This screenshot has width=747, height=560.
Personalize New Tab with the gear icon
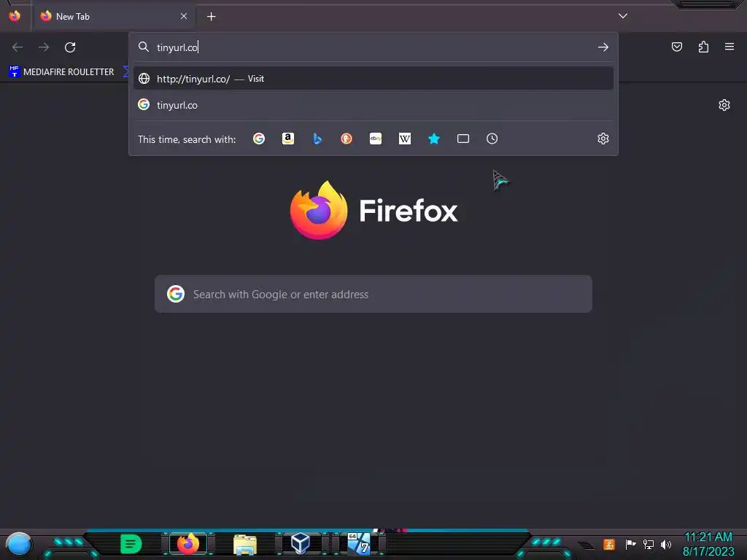(x=724, y=105)
